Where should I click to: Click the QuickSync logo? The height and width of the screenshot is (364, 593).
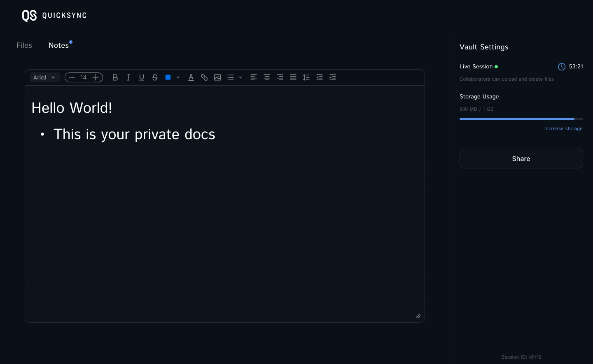[54, 16]
